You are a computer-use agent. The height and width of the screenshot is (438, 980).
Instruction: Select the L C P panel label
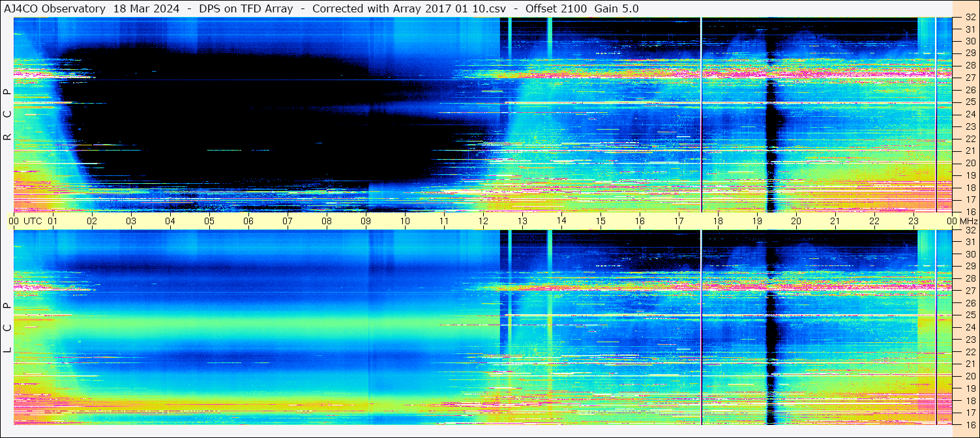pos(8,328)
